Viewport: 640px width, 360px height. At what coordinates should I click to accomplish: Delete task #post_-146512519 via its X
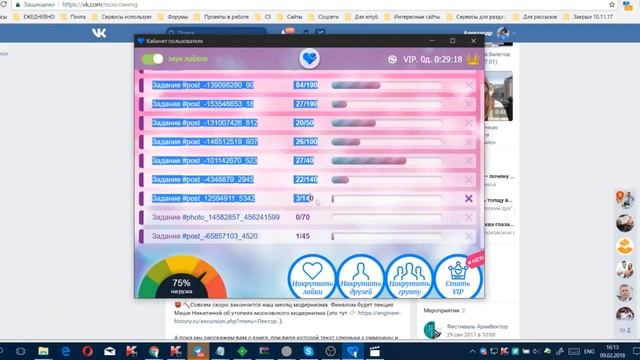pyautogui.click(x=469, y=142)
